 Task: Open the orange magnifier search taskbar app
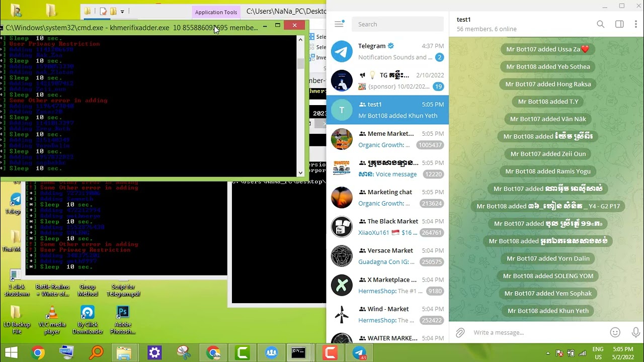coord(96,353)
